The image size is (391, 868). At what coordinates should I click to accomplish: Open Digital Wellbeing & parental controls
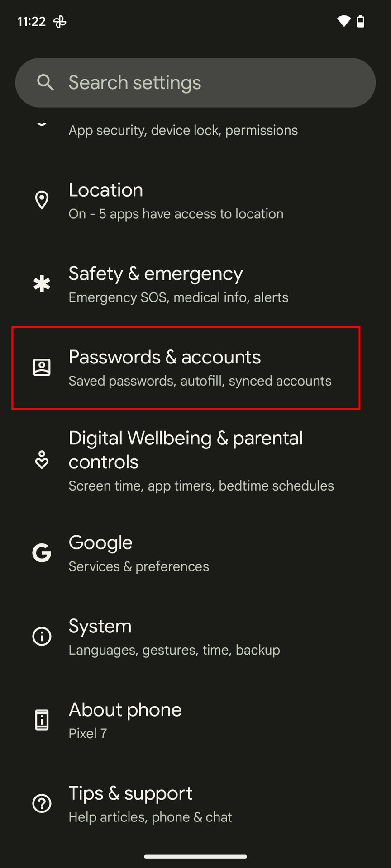point(195,461)
